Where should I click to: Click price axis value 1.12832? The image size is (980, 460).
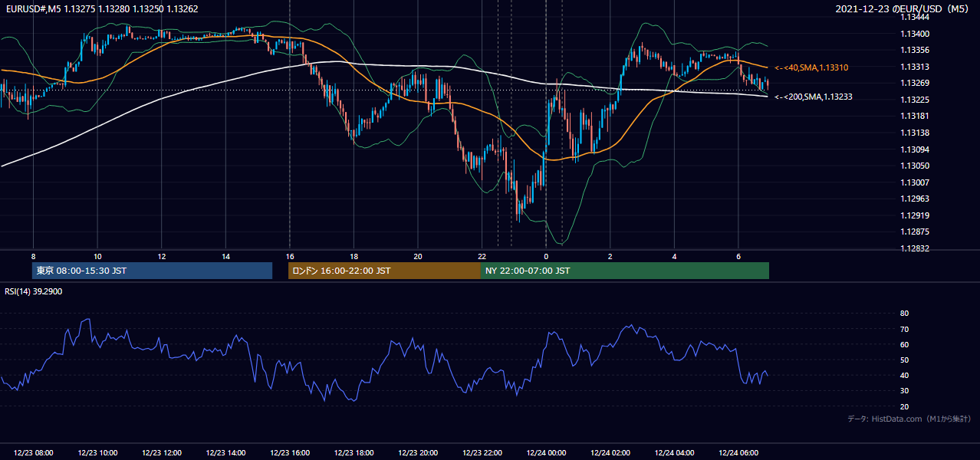pos(915,248)
